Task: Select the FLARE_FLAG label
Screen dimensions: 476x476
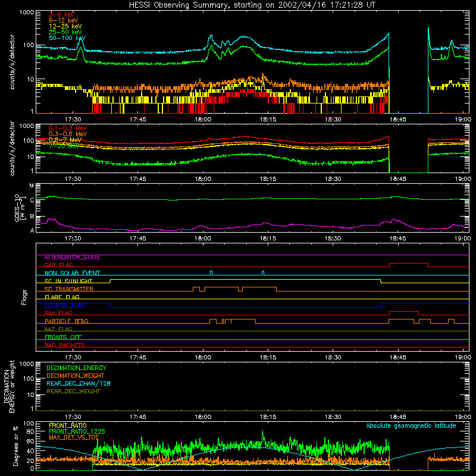Action: coord(62,297)
